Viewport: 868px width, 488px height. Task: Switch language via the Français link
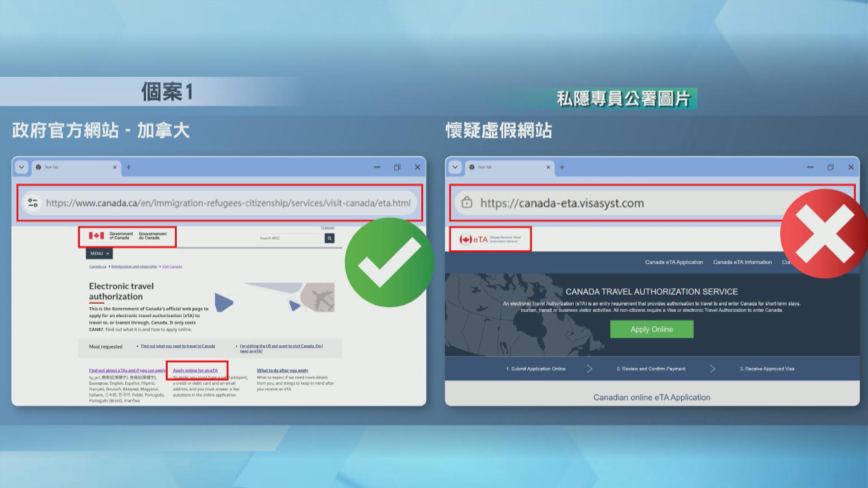tap(328, 228)
